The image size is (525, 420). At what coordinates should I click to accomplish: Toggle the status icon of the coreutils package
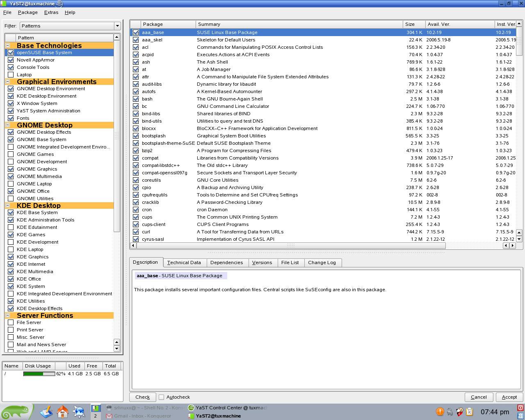coord(136,180)
